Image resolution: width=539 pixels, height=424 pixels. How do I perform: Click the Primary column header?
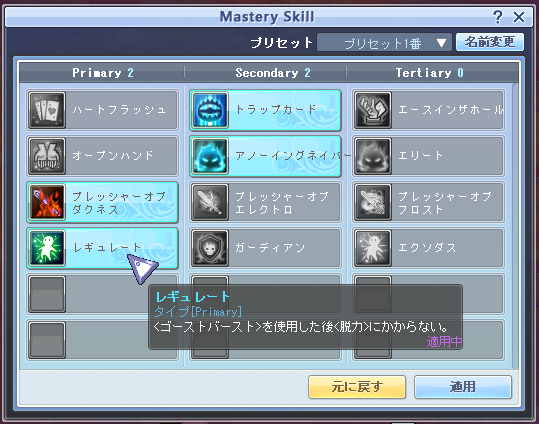[x=102, y=73]
